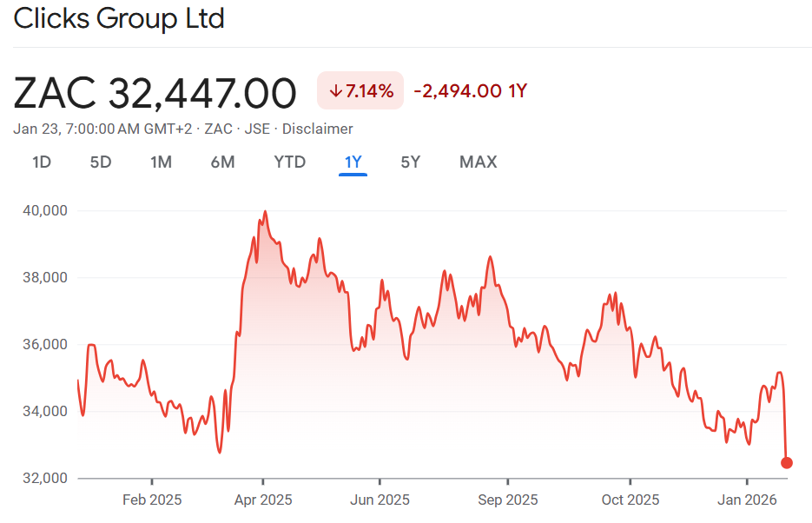Select the 5D range tab
The width and height of the screenshot is (812, 523).
[x=101, y=162]
